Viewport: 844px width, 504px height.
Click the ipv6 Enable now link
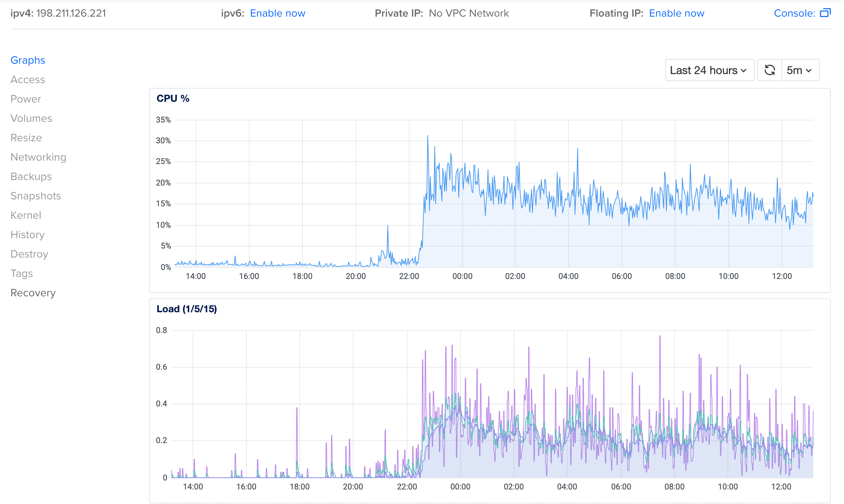pos(278,13)
